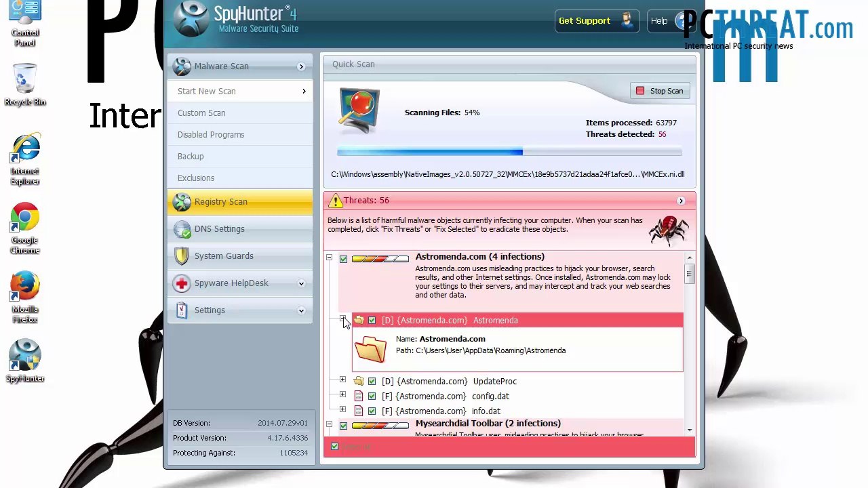The width and height of the screenshot is (868, 488).
Task: Choose Start New Scan in the sidebar
Action: pyautogui.click(x=240, y=91)
